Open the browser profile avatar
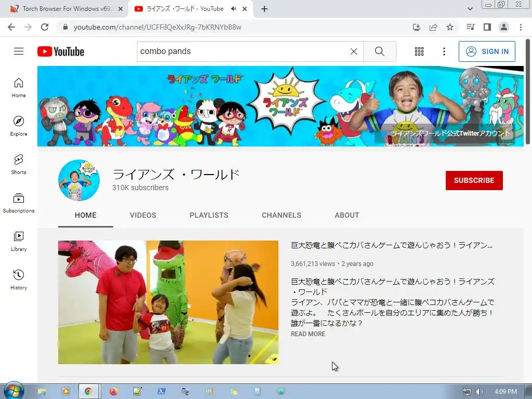The width and height of the screenshot is (532, 399). coord(504,27)
